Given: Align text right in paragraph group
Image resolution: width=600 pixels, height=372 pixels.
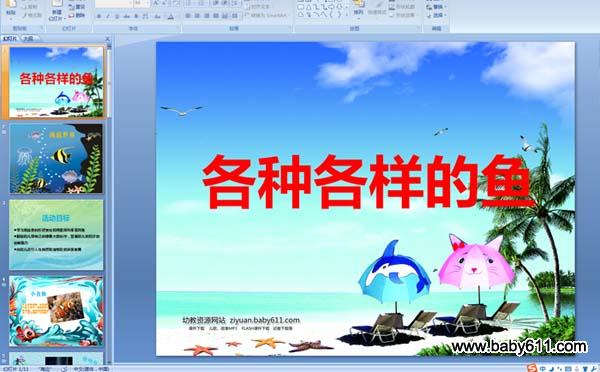Looking at the screenshot, I should [x=207, y=16].
